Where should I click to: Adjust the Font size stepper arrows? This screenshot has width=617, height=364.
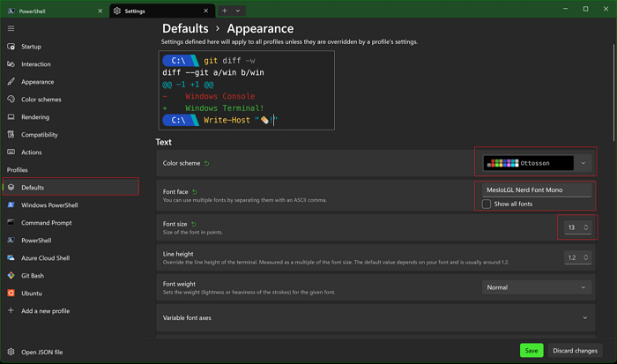[x=585, y=227]
